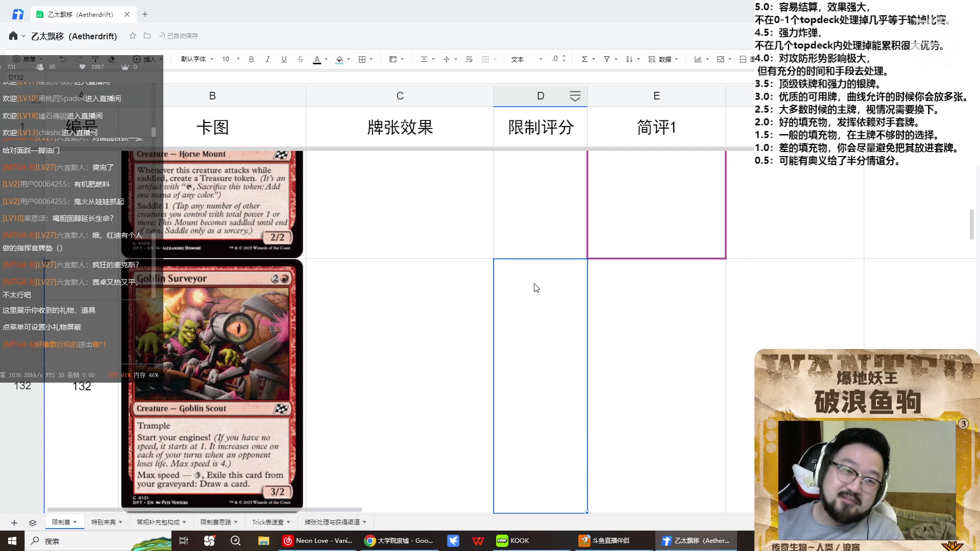
Task: Insert a chart icon
Action: 698,59
